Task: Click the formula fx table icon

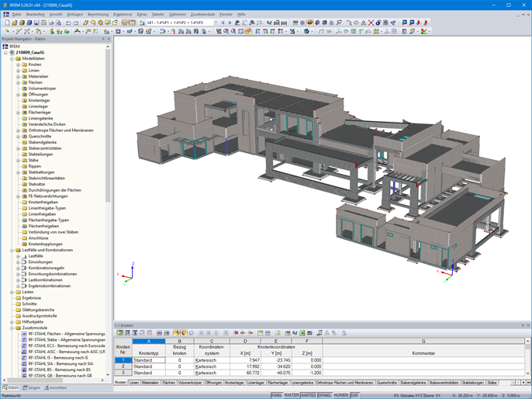Action: 326,333
